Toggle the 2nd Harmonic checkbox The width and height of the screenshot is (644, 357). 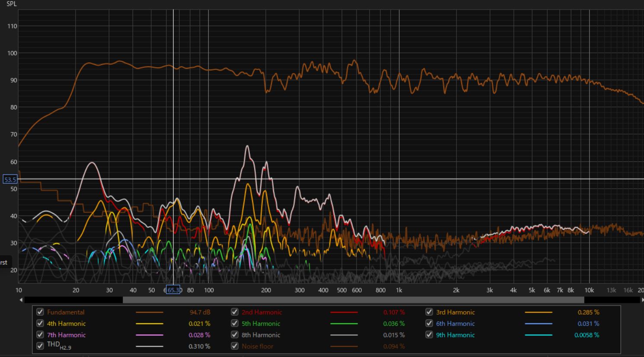tap(235, 312)
